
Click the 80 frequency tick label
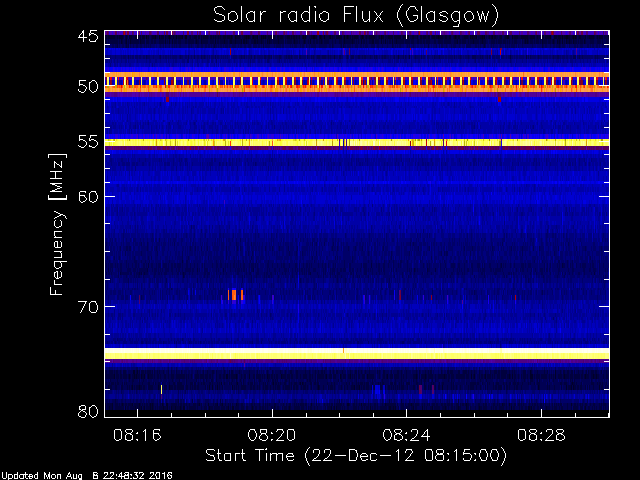point(88,411)
